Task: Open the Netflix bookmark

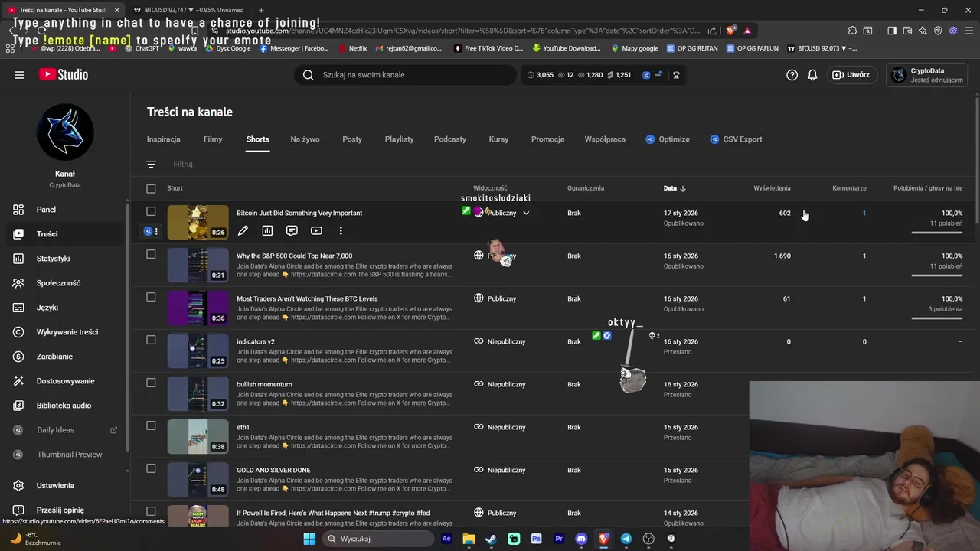Action: pos(352,48)
